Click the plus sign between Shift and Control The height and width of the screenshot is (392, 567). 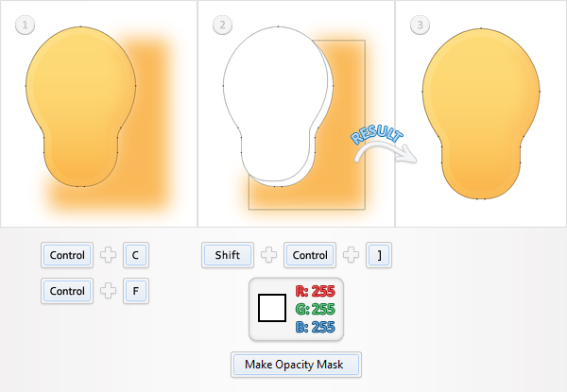tap(268, 255)
